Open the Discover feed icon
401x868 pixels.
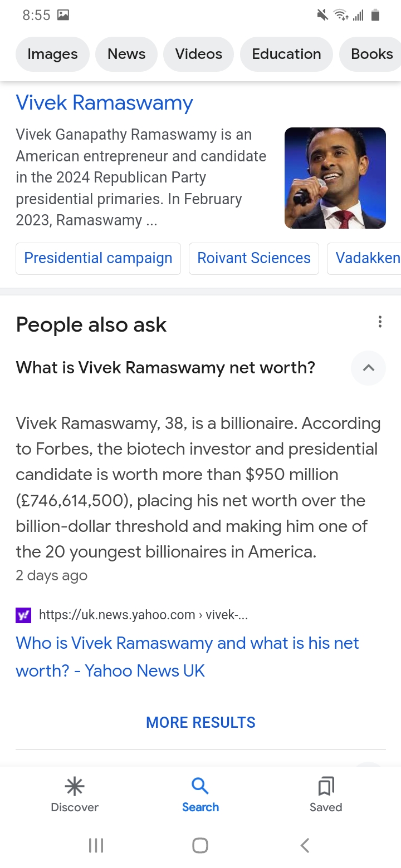point(75,786)
